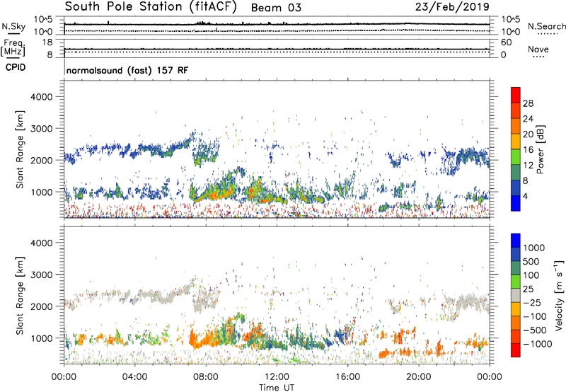Click the red top of power colorbar
The width and height of the screenshot is (566, 392).
tap(516, 95)
